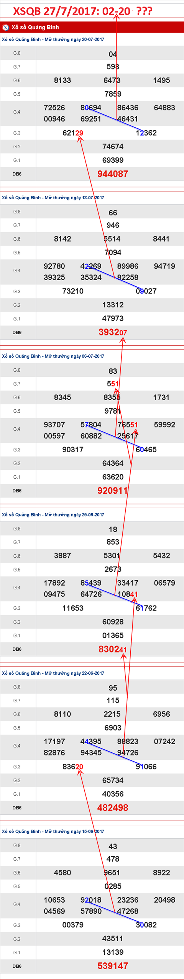Click fifth prize number 7094

pyautogui.click(x=113, y=253)
